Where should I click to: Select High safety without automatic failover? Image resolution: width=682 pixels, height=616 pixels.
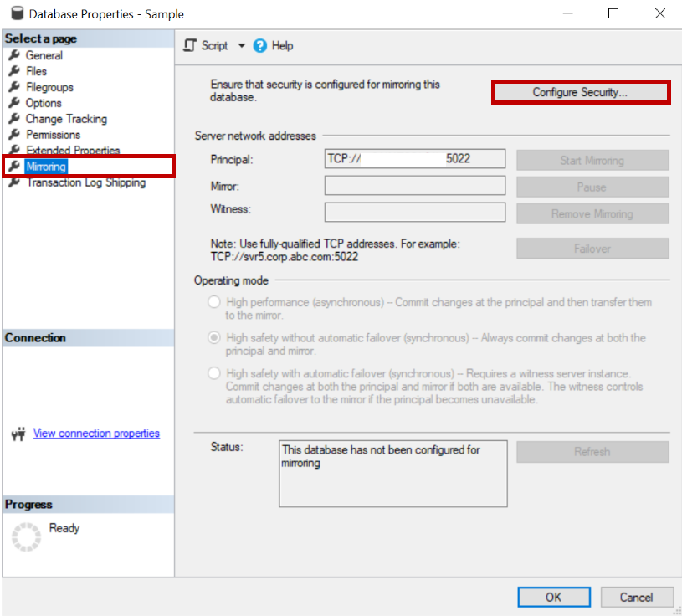tap(213, 337)
